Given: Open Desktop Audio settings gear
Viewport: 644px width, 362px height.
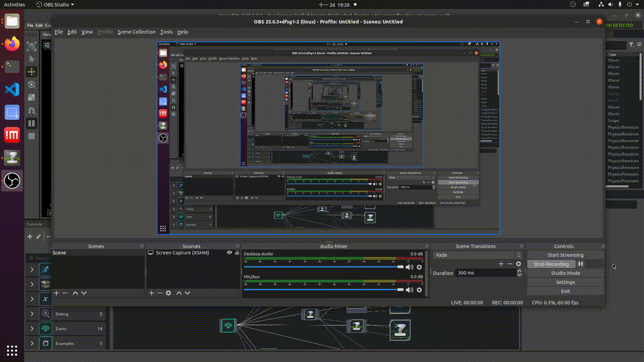Looking at the screenshot, I should [419, 267].
